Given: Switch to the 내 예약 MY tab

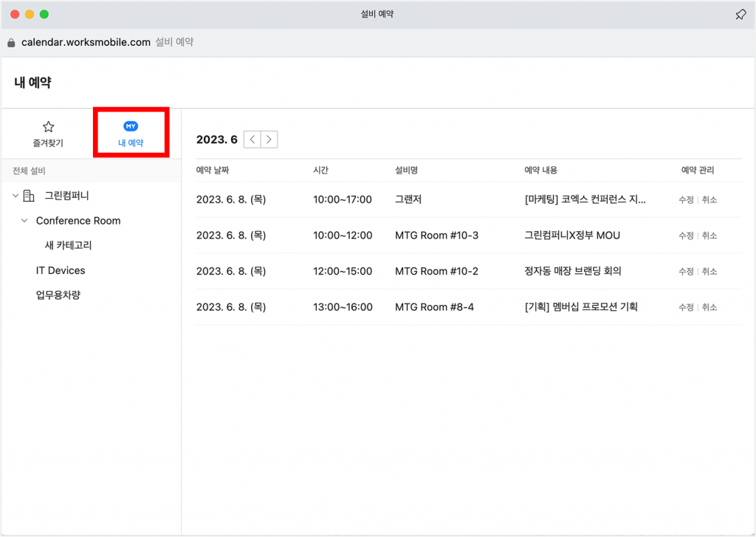Looking at the screenshot, I should point(131,134).
